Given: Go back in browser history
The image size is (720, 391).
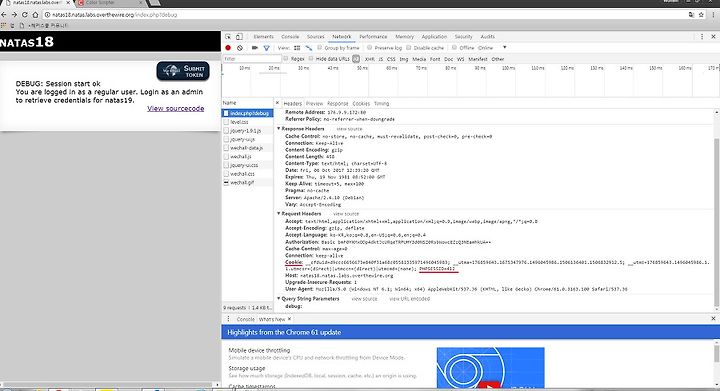Looking at the screenshot, I should pos(4,15).
